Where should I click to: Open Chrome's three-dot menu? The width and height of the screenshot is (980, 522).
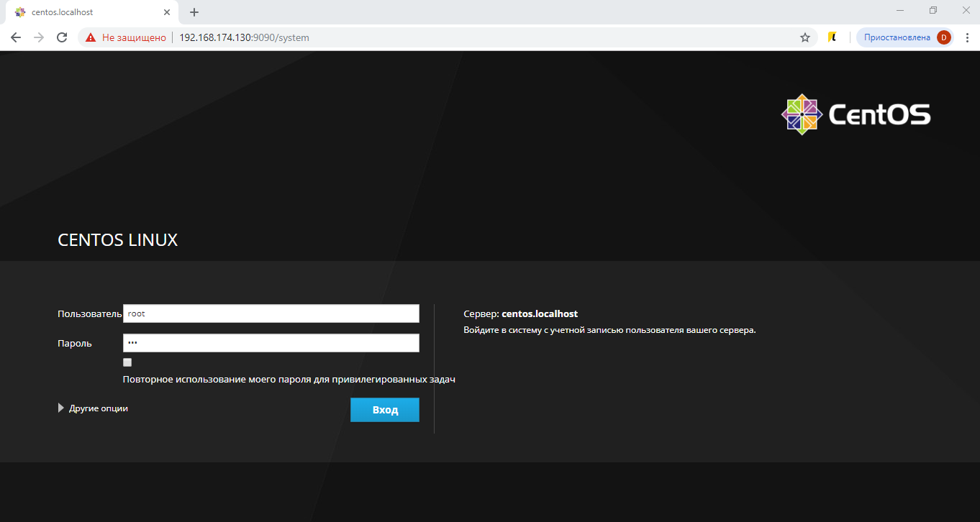coord(967,37)
